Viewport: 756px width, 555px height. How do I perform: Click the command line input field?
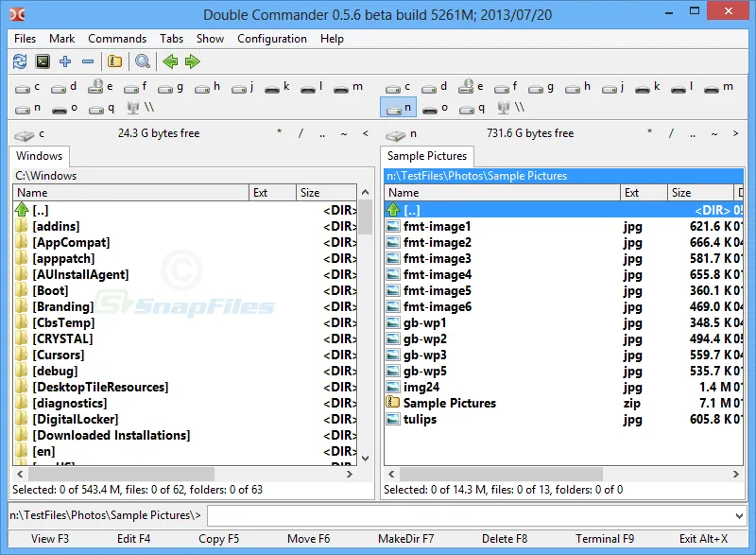pos(470,516)
